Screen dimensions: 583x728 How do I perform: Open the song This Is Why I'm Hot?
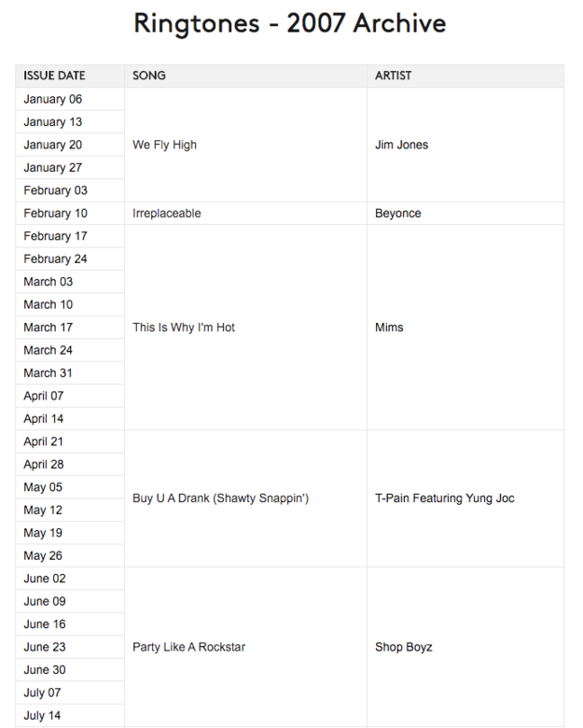(184, 328)
